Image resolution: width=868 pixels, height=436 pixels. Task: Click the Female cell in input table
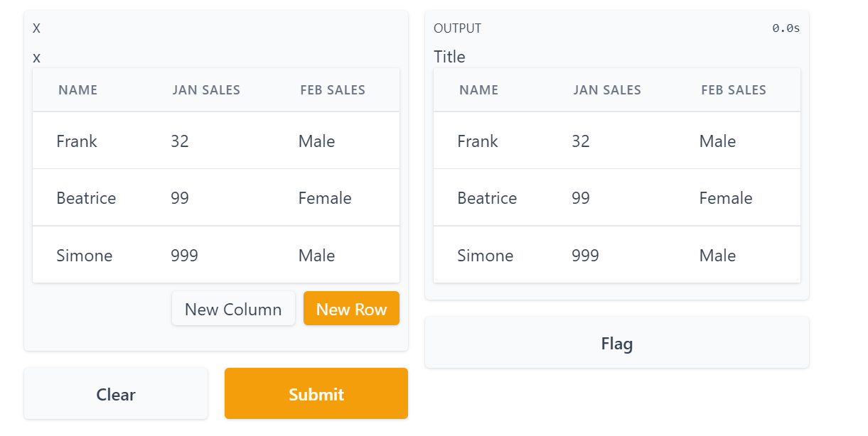tap(325, 198)
